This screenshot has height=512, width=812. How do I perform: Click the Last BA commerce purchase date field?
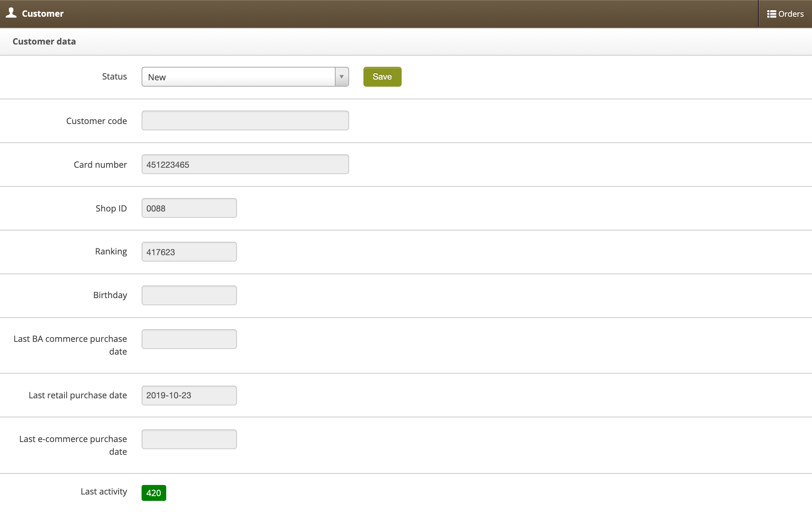click(x=189, y=339)
